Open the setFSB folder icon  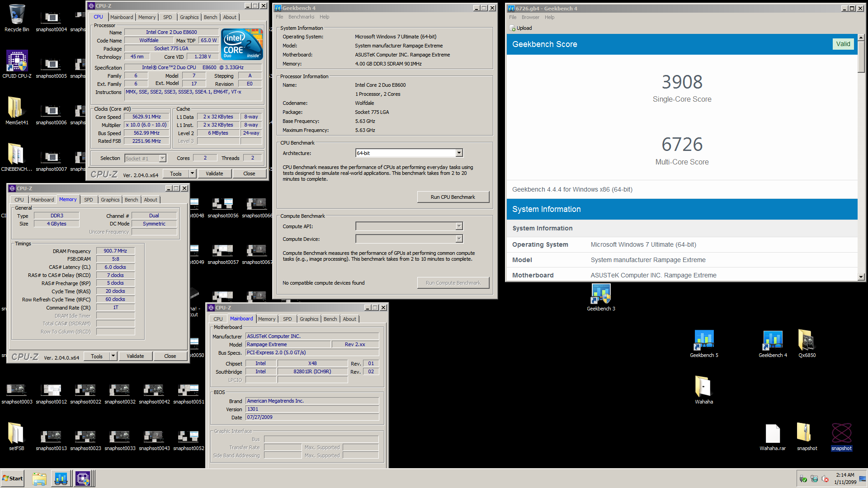point(17,437)
